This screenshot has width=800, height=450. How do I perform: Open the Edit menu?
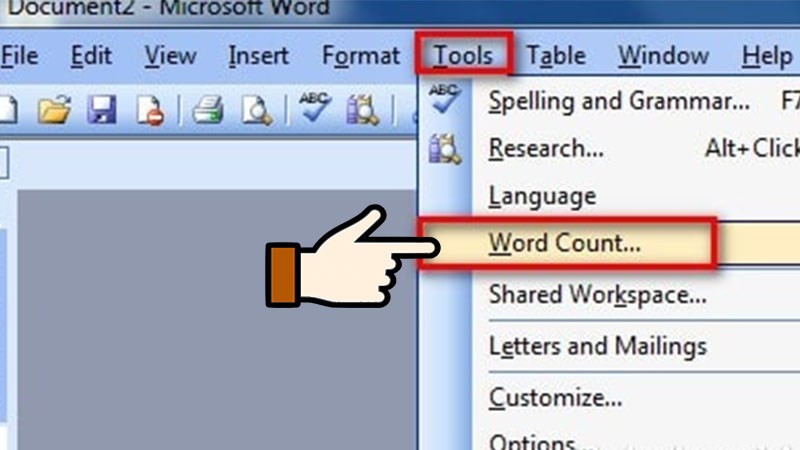[91, 56]
